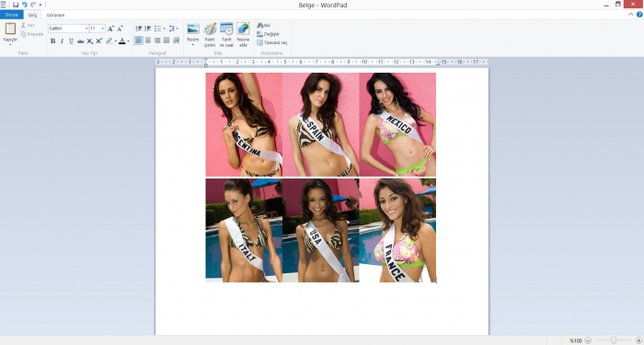Shrink the font size
Viewport: 644px width, 345px height.
click(120, 29)
